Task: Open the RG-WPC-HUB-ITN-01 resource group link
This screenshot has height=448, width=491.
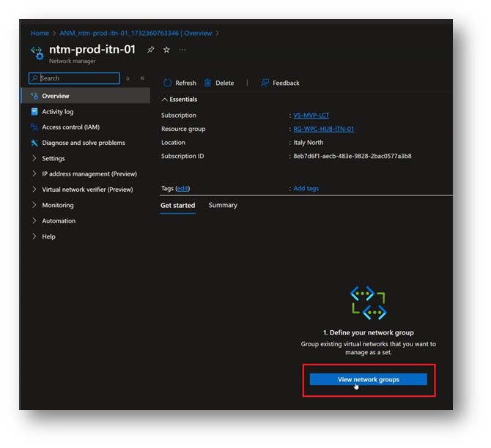Action: 323,129
